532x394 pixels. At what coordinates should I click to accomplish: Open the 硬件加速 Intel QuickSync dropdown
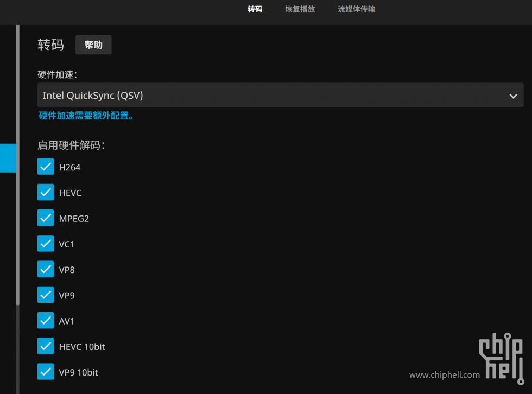[280, 96]
